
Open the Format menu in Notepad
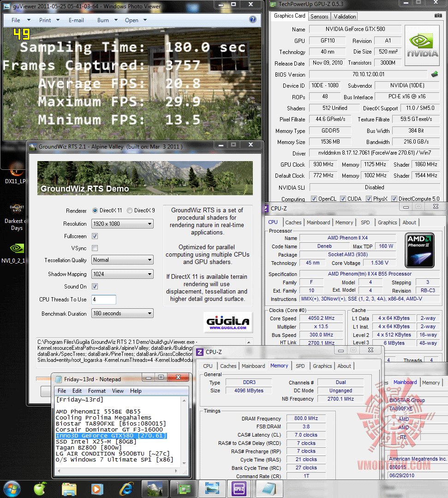pos(96,390)
